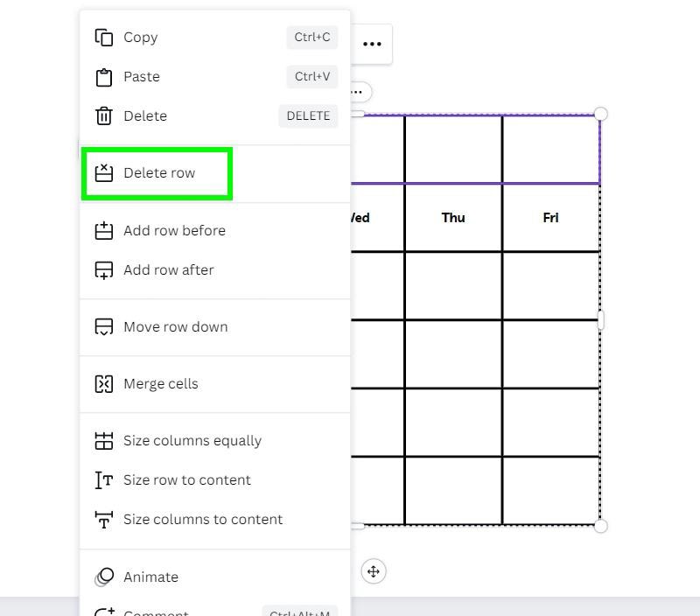The width and height of the screenshot is (700, 616).
Task: Click the Move row down icon
Action: (104, 326)
